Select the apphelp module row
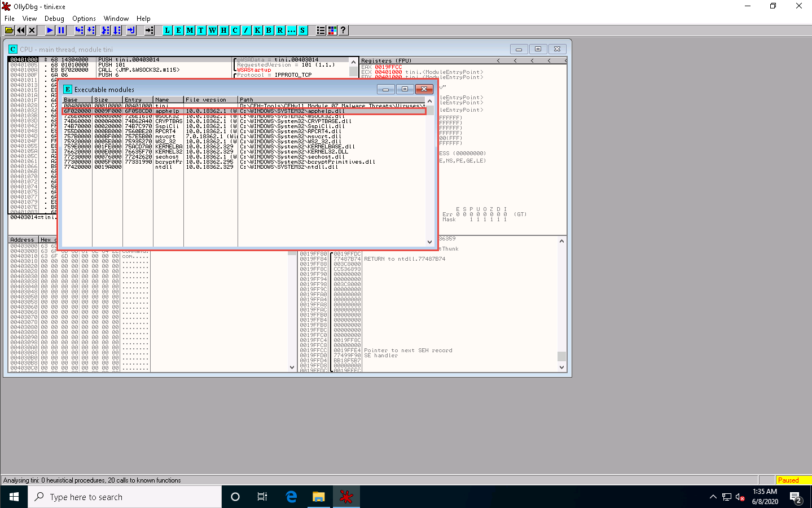This screenshot has width=812, height=508. (244, 111)
